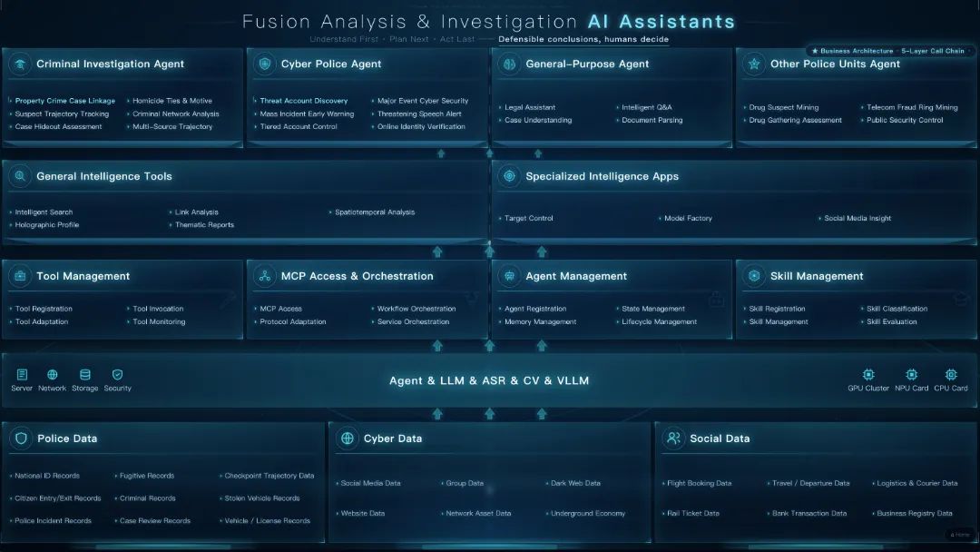Click Criminal Network Analysis
Viewport: 980px width, 552px height.
176,113
